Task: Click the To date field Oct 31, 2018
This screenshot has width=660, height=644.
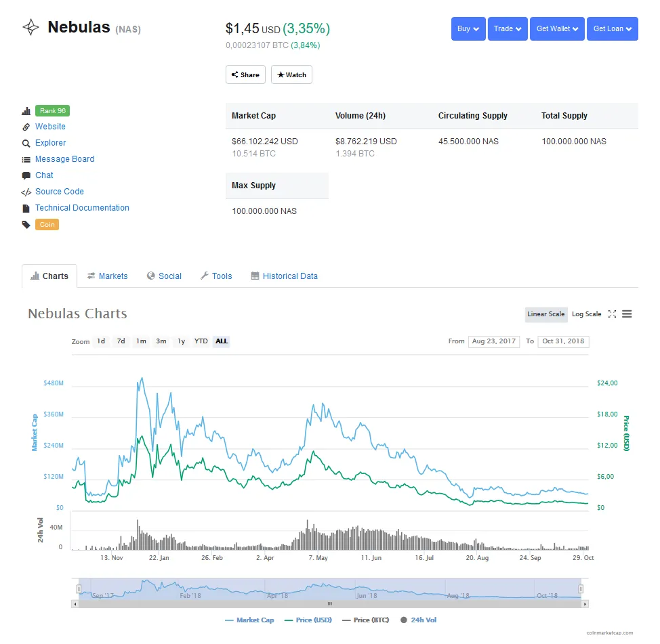Action: pos(563,341)
